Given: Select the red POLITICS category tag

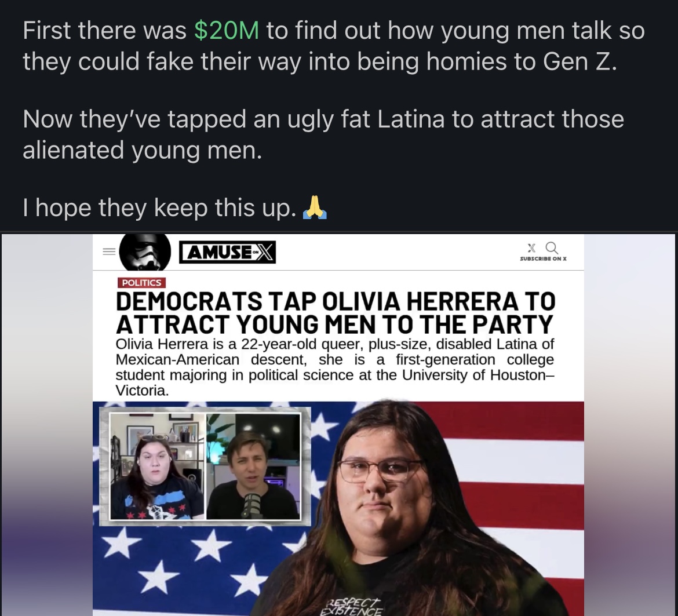Looking at the screenshot, I should click(x=141, y=283).
